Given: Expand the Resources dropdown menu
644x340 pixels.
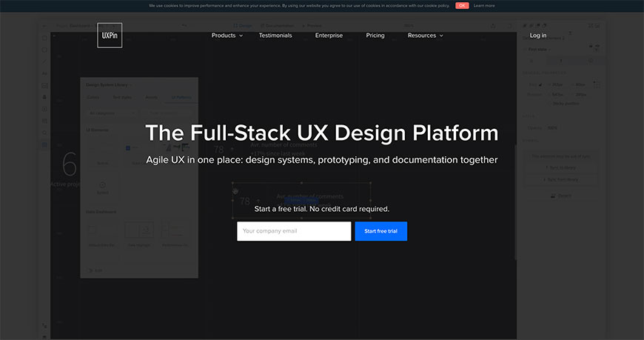Looking at the screenshot, I should point(425,36).
